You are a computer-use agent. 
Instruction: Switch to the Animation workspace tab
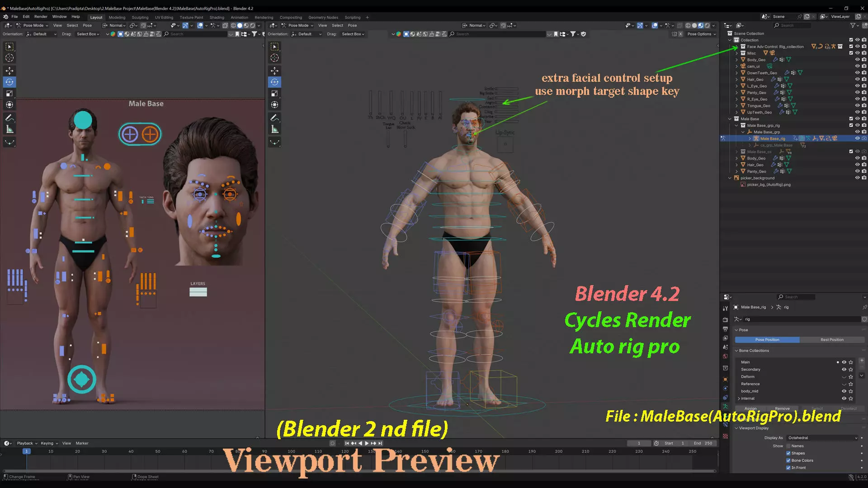[x=239, y=18]
